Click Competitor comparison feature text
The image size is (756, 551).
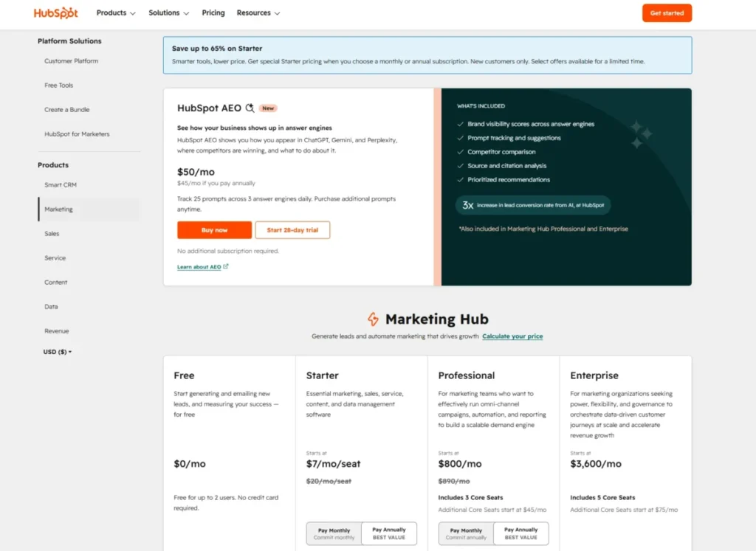(501, 152)
